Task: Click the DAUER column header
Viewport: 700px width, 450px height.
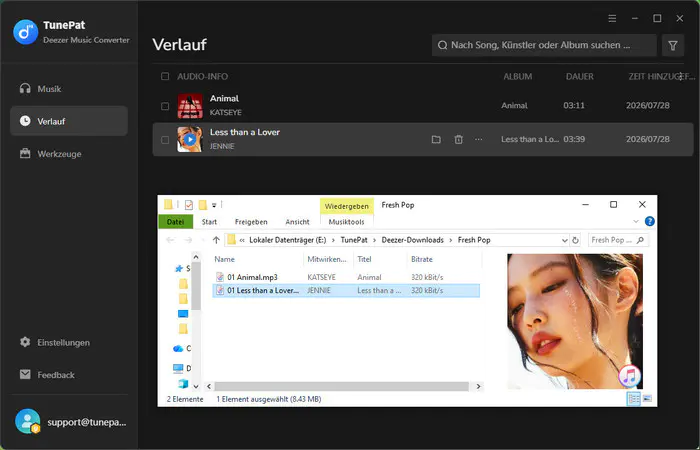Action: [x=579, y=76]
